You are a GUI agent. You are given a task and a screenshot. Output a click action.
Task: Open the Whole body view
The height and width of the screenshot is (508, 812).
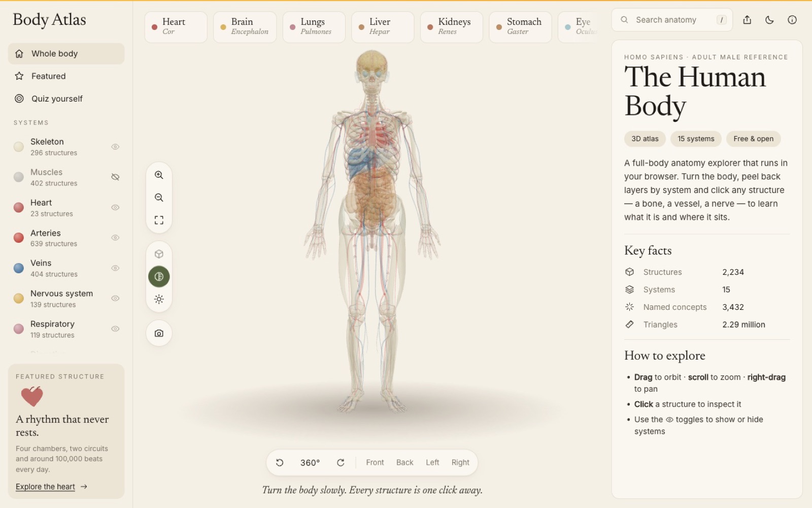click(x=66, y=53)
